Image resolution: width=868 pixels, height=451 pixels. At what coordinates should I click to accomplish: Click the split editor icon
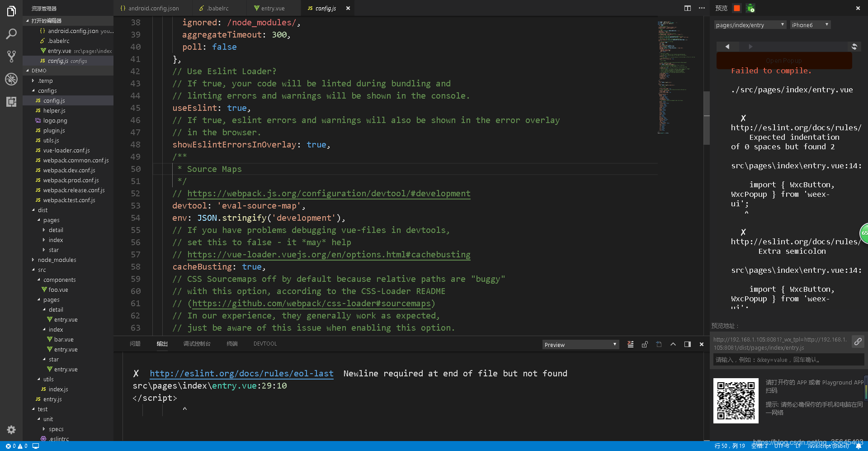click(x=687, y=8)
